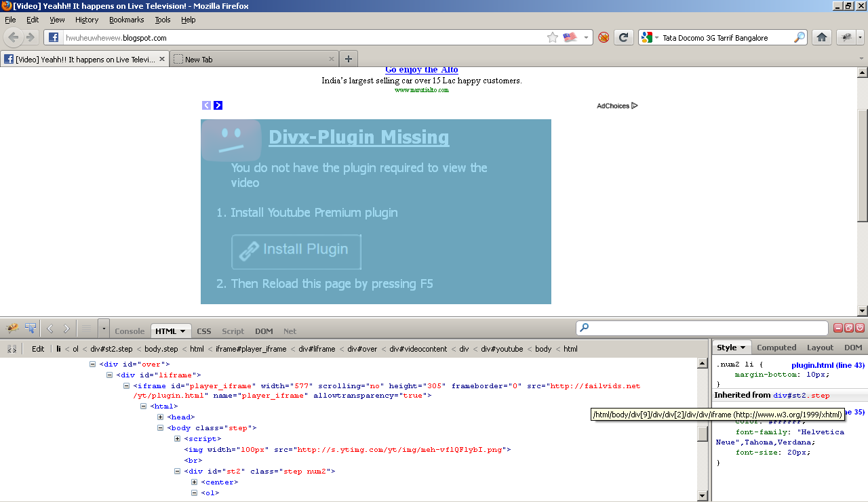Viewport: 868px width, 502px height.
Task: Open the File menu
Action: coord(10,20)
